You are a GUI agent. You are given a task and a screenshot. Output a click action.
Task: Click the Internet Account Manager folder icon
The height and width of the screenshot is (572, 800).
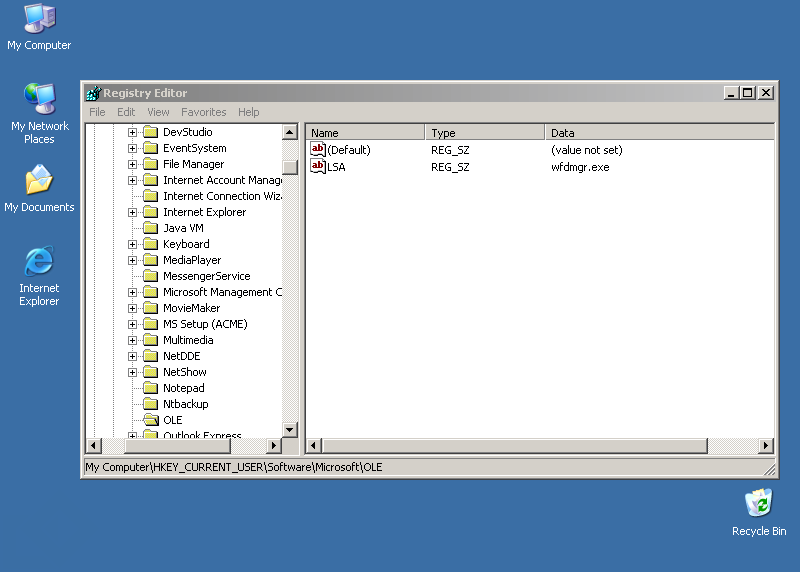(x=151, y=180)
